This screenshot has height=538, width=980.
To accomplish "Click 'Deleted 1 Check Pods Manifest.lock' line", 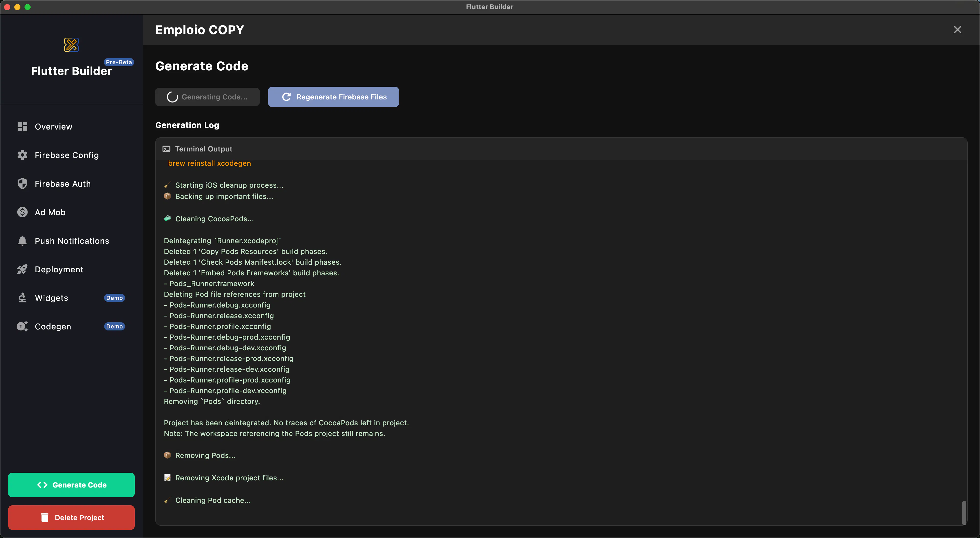I will pyautogui.click(x=253, y=262).
